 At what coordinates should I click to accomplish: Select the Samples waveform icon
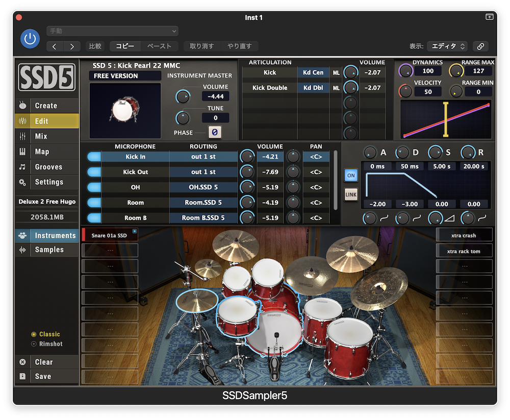tap(22, 250)
